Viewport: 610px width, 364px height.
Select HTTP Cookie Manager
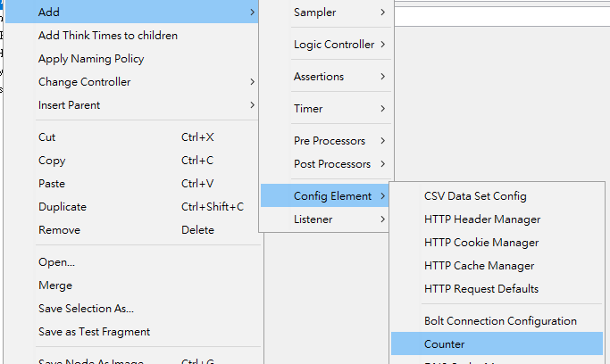click(x=481, y=243)
